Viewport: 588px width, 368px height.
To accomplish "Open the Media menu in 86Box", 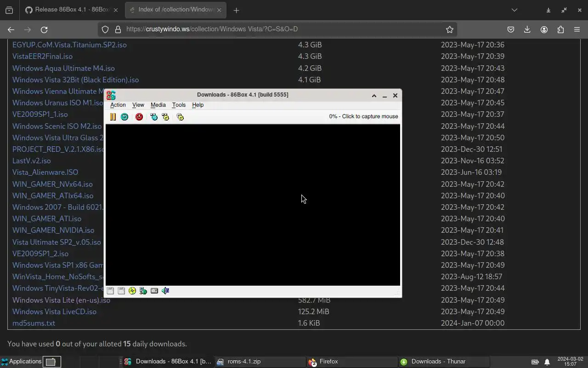I will (158, 105).
